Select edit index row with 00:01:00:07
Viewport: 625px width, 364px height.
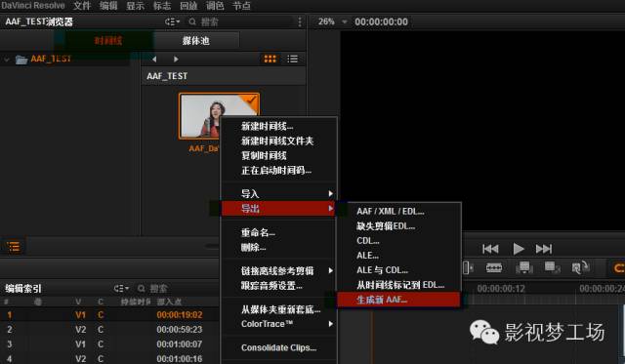[x=109, y=344]
